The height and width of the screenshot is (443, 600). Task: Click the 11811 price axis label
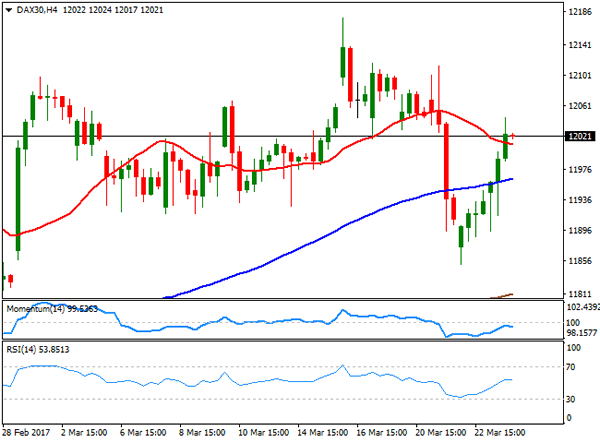coord(580,294)
